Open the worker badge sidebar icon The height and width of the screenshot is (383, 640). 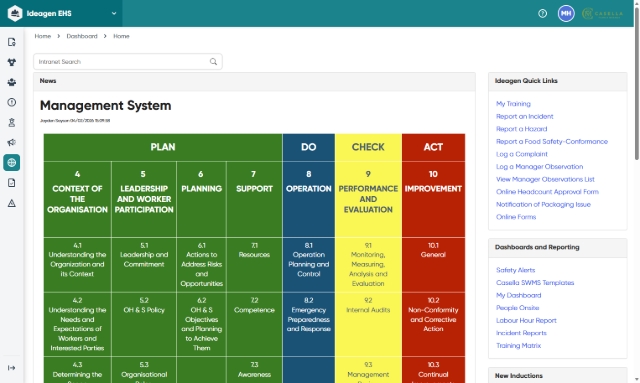tap(11, 122)
